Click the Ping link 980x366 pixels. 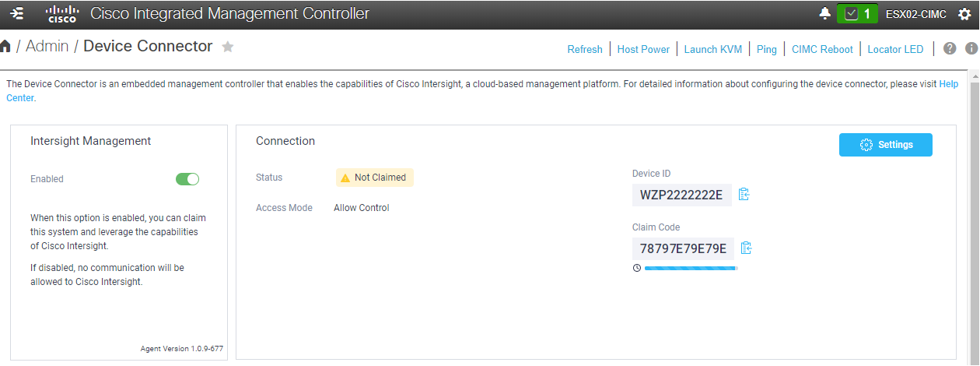point(766,49)
